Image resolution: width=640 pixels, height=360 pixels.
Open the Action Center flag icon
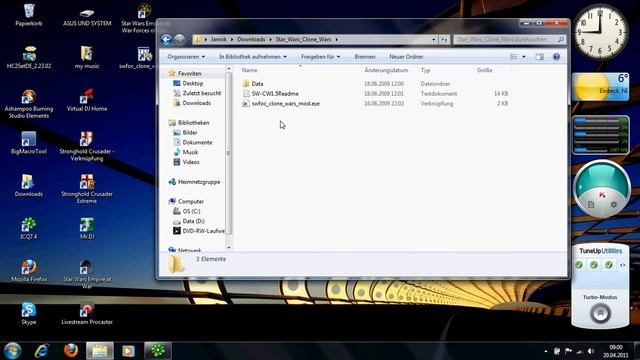[568, 351]
